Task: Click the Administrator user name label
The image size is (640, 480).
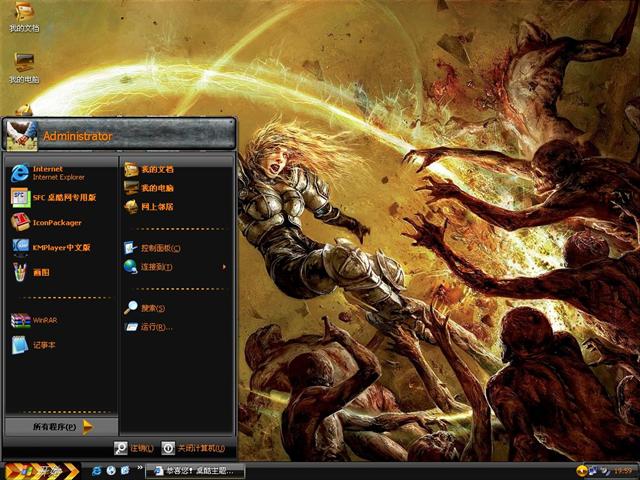Action: coord(78,136)
